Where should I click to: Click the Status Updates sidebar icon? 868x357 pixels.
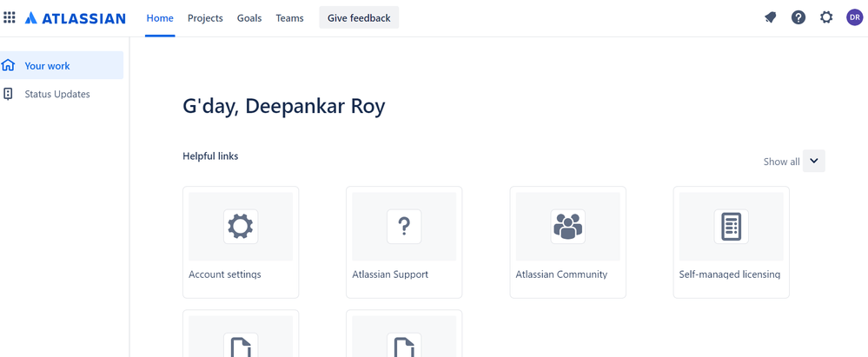pos(8,94)
